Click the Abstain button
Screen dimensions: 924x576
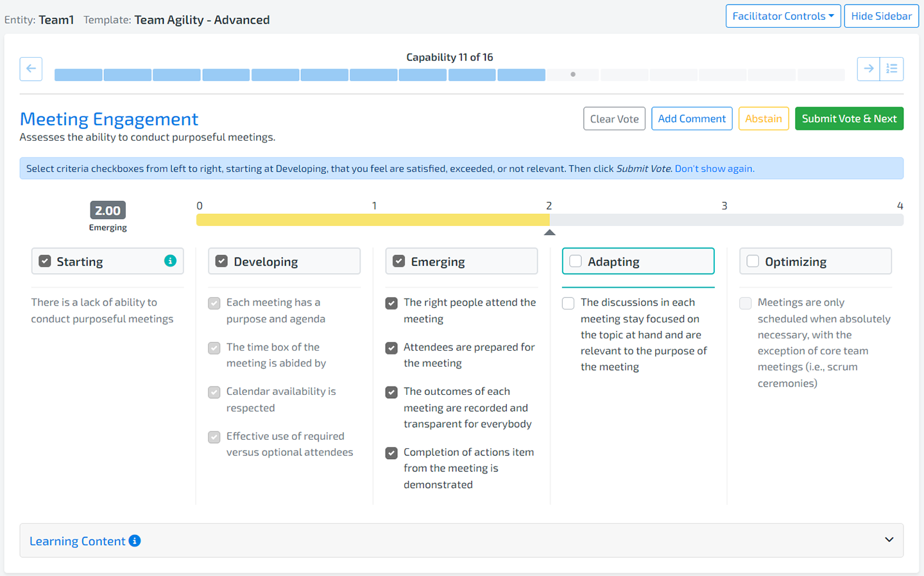(764, 119)
